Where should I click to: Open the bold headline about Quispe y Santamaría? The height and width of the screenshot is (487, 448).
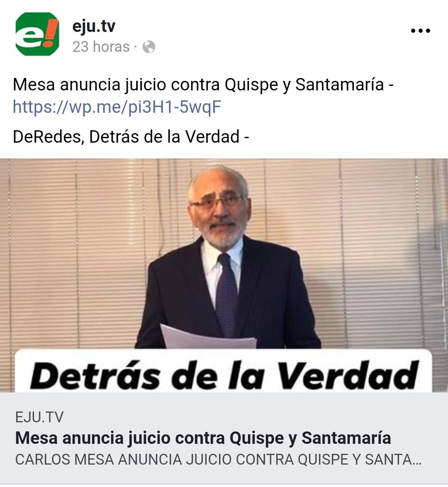[203, 438]
